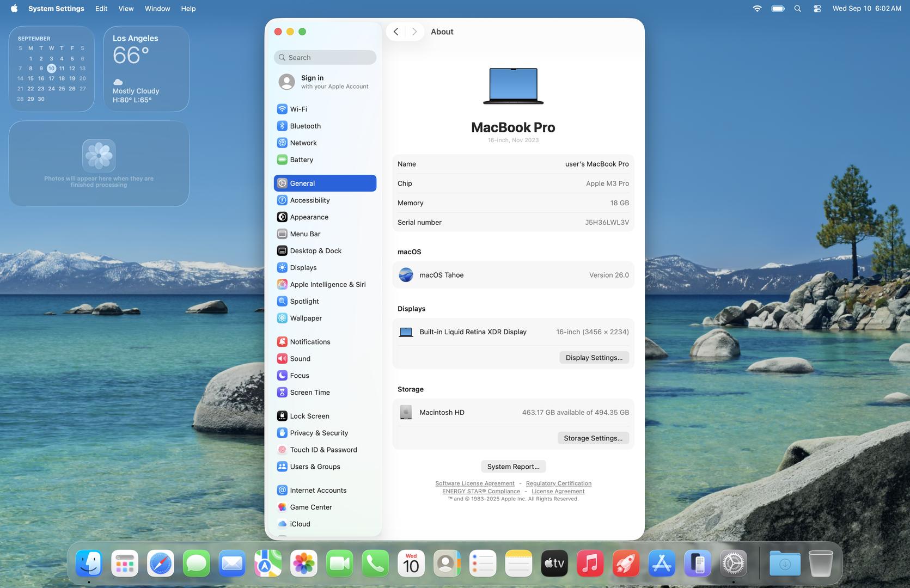Screen dimensions: 910x588
Task: Open Displays in sidebar
Action: (x=325, y=267)
